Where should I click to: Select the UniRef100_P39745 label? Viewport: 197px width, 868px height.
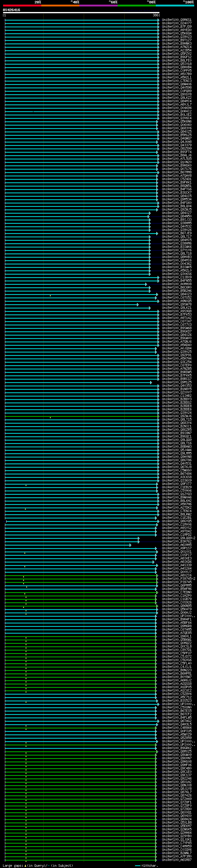click(x=177, y=582)
